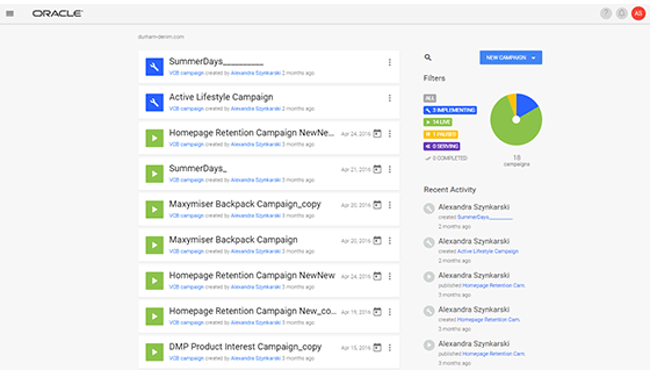Toggle the 14 Live filter
650x375 pixels.
pyautogui.click(x=437, y=122)
